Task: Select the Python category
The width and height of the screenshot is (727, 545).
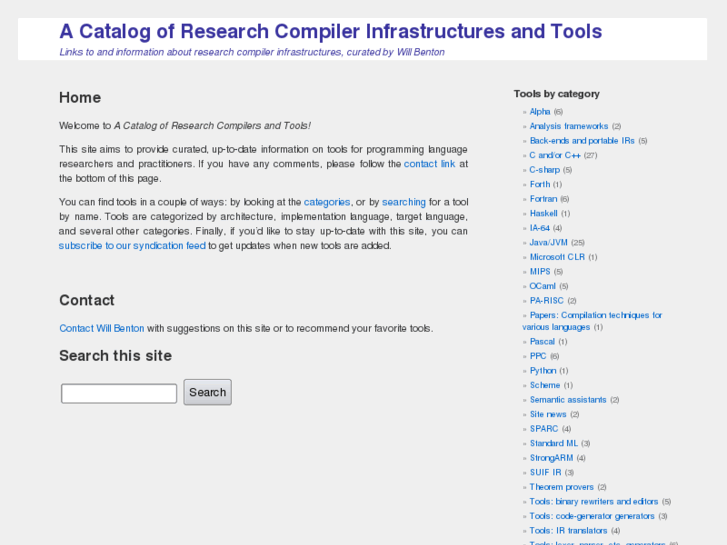Action: 543,371
